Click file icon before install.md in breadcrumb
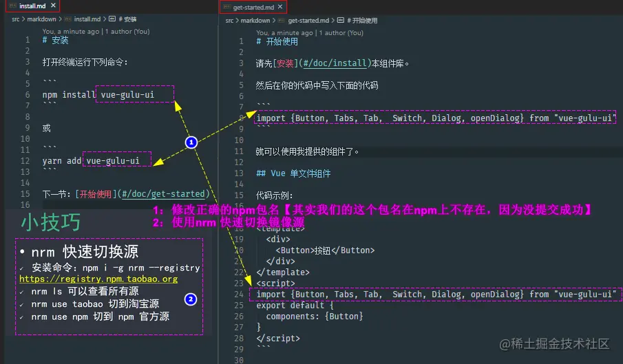 68,19
